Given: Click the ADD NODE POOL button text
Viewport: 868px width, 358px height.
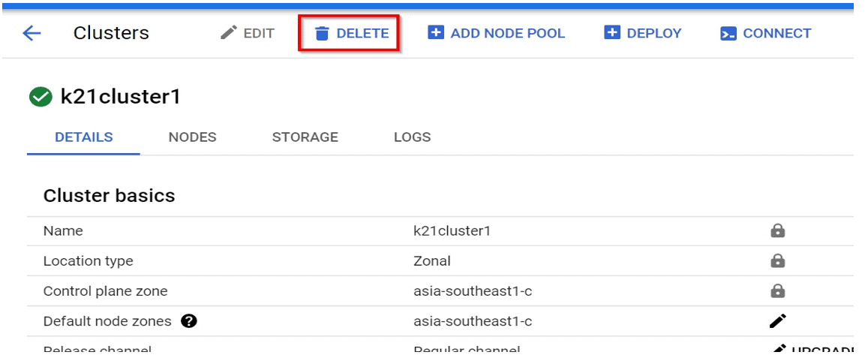Looking at the screenshot, I should click(x=507, y=34).
